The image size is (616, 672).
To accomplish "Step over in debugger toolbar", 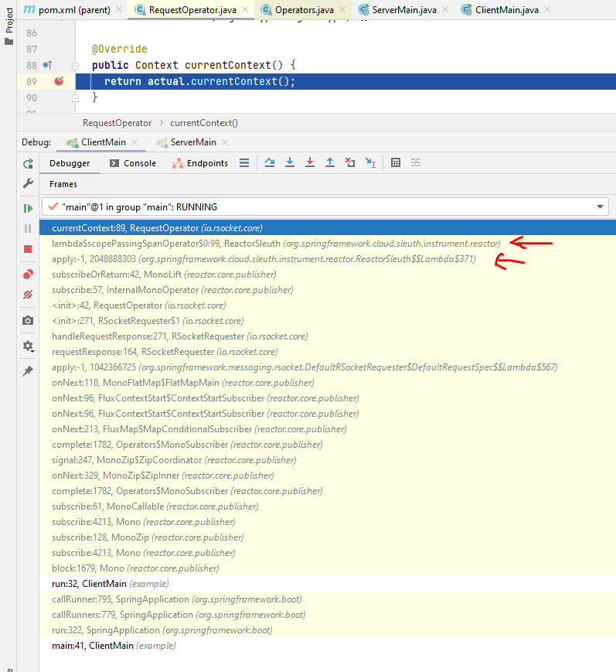I will pos(270,162).
